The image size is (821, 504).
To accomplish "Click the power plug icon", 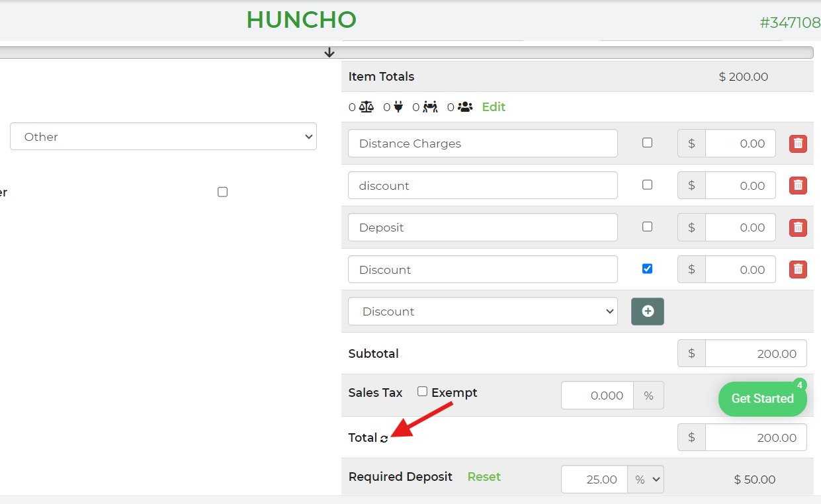I will [398, 106].
